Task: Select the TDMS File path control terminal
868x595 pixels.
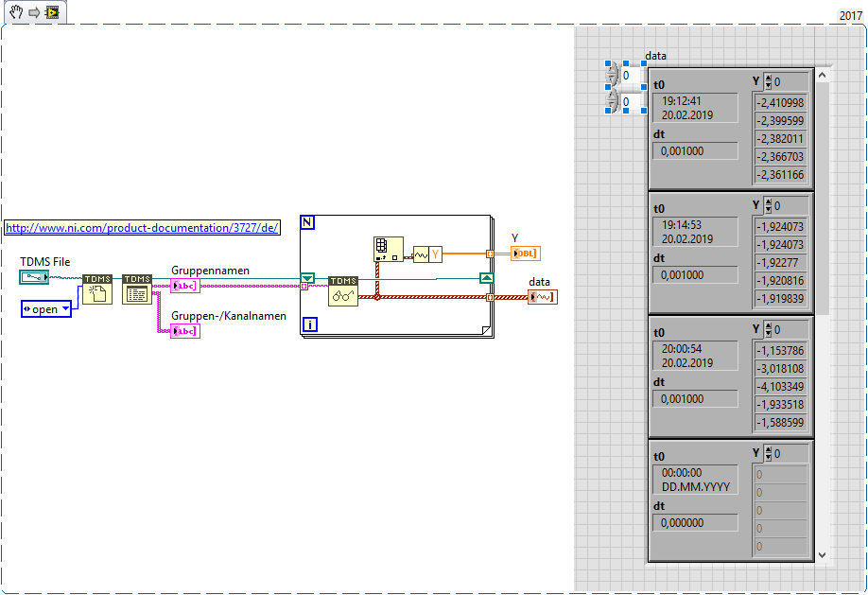Action: click(34, 277)
